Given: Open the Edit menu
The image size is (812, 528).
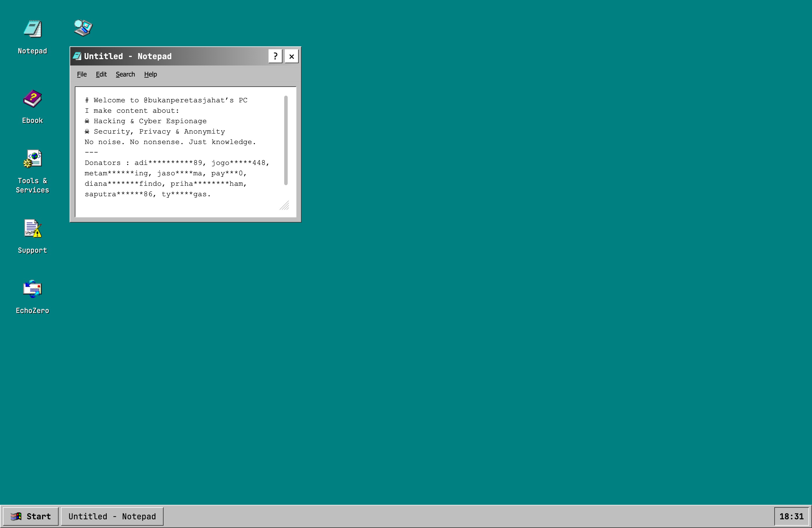Looking at the screenshot, I should [101, 74].
